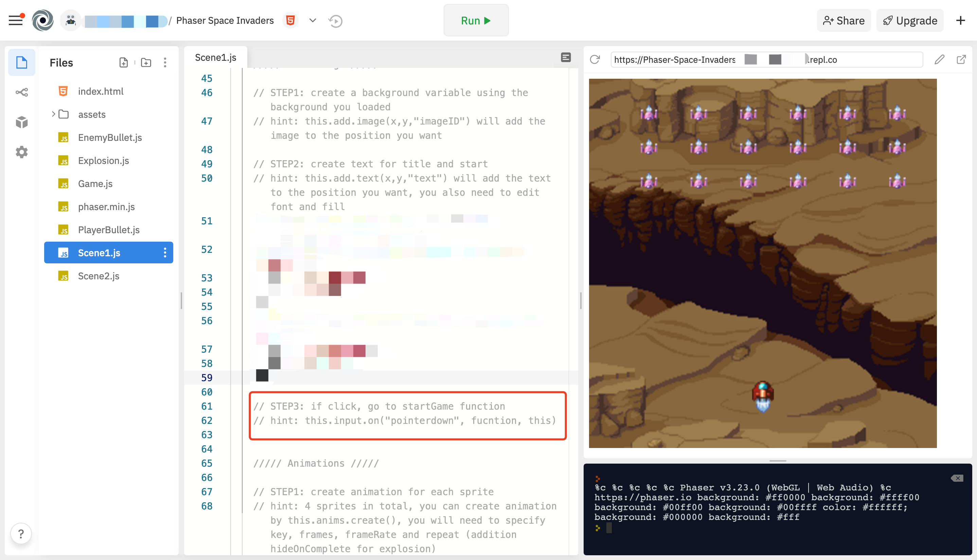The height and width of the screenshot is (560, 977).
Task: Toggle the Files panel icon
Action: [x=21, y=63]
